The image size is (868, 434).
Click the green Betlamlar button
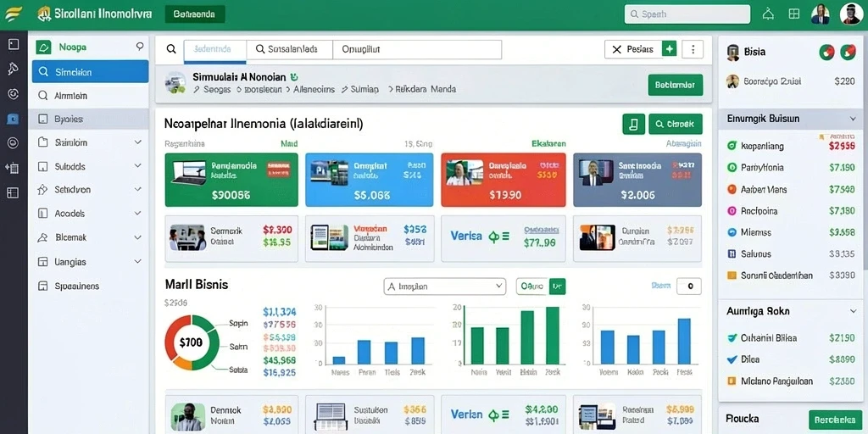(676, 86)
